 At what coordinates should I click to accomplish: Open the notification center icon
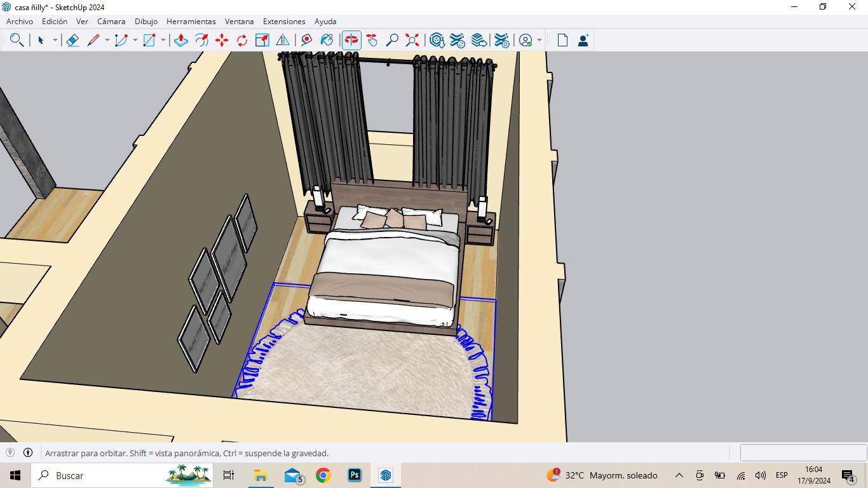(x=848, y=475)
